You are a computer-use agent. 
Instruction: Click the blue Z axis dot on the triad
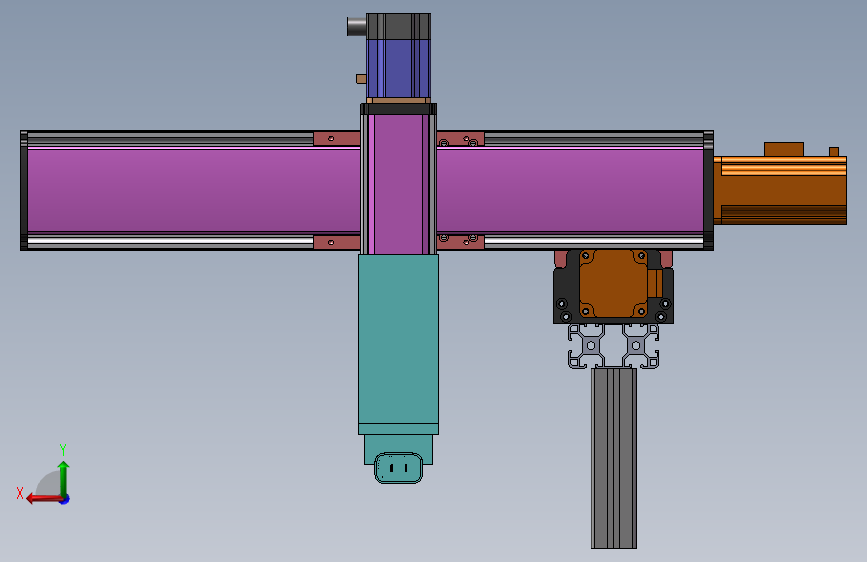point(65,499)
